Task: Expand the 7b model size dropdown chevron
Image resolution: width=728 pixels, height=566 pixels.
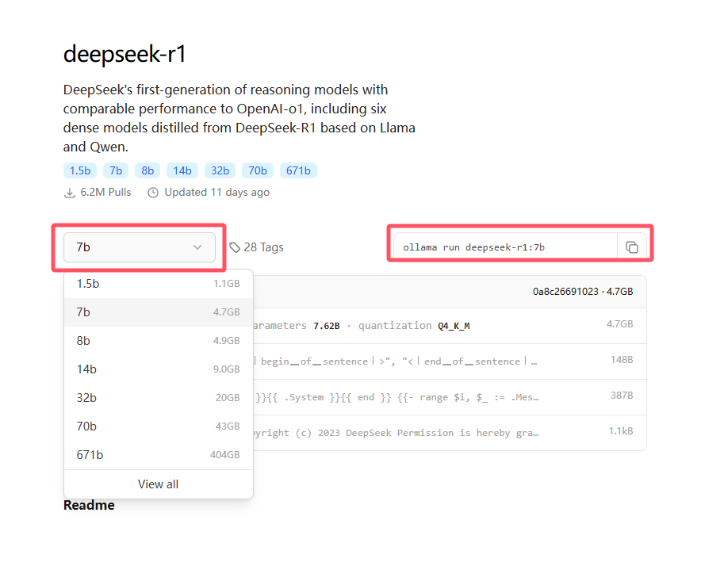Action: (197, 247)
